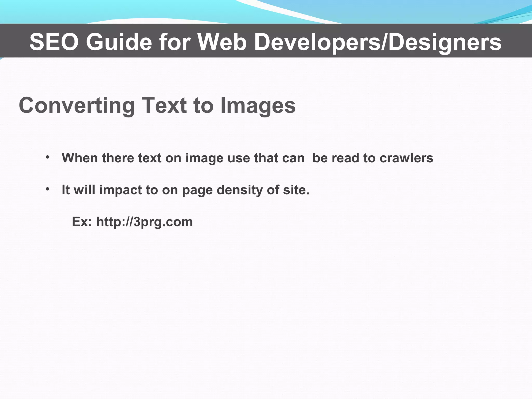Click the bullet 'It will impact to on page density'
This screenshot has height=399, width=532.
pyautogui.click(x=185, y=190)
